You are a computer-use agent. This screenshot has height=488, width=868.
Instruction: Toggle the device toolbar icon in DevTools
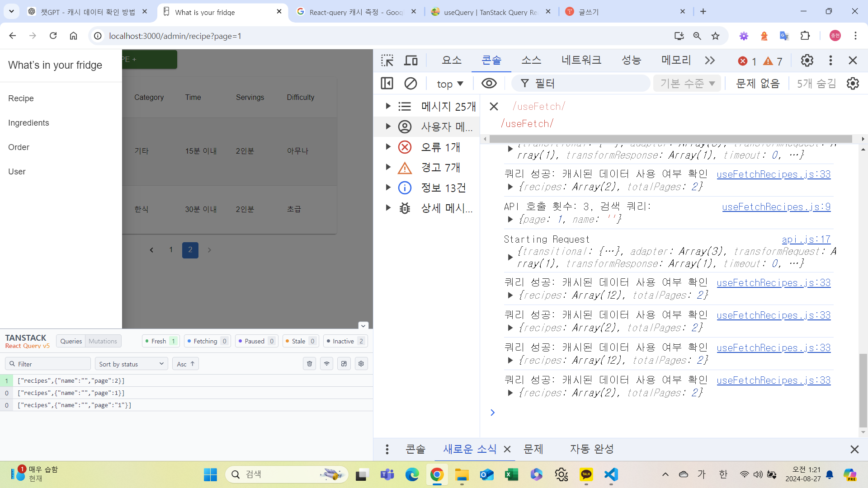(411, 61)
